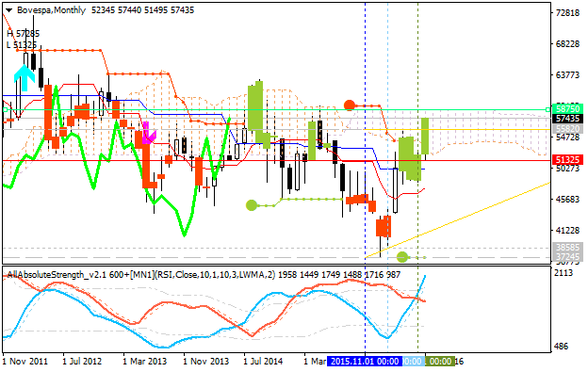
Task: Click the 41228 price scale value
Action: 567,231
